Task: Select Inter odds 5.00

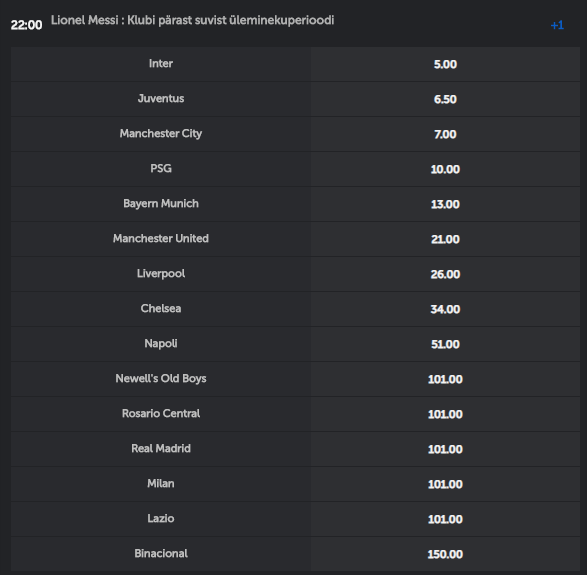Action: tap(445, 64)
